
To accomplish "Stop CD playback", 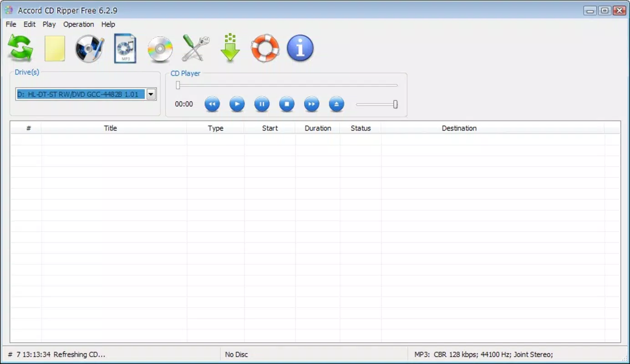I will pyautogui.click(x=287, y=104).
